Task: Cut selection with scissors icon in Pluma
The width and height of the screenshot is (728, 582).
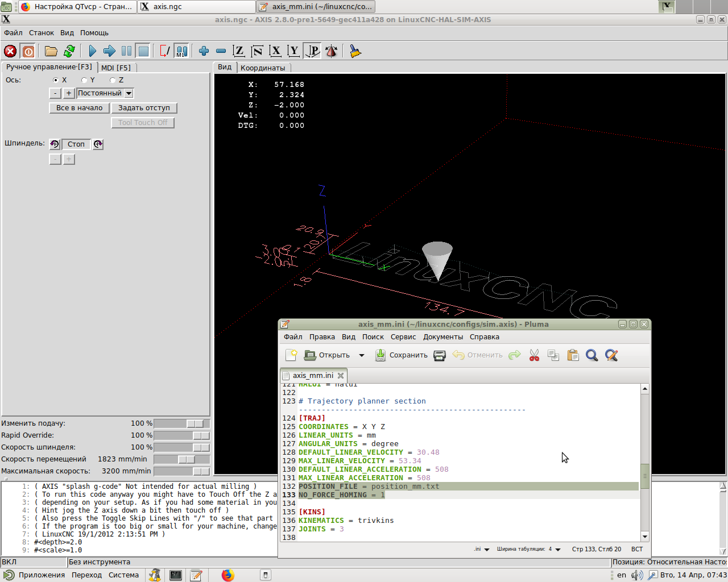Action: 534,355
